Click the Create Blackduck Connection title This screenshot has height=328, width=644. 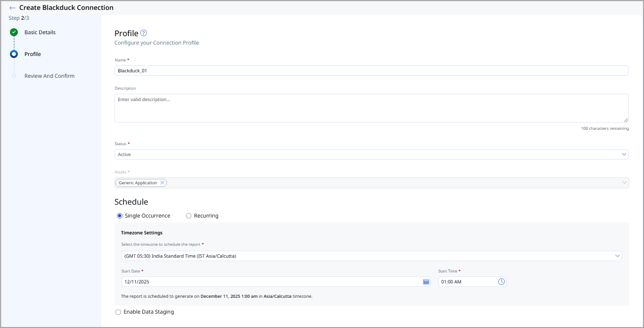pyautogui.click(x=66, y=8)
